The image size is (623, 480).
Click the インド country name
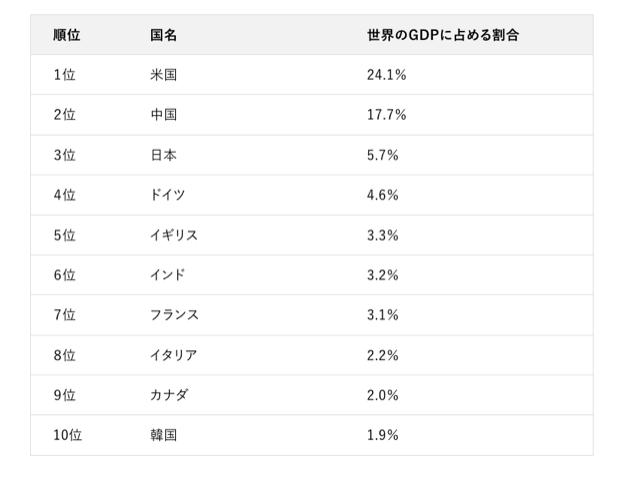(x=167, y=275)
